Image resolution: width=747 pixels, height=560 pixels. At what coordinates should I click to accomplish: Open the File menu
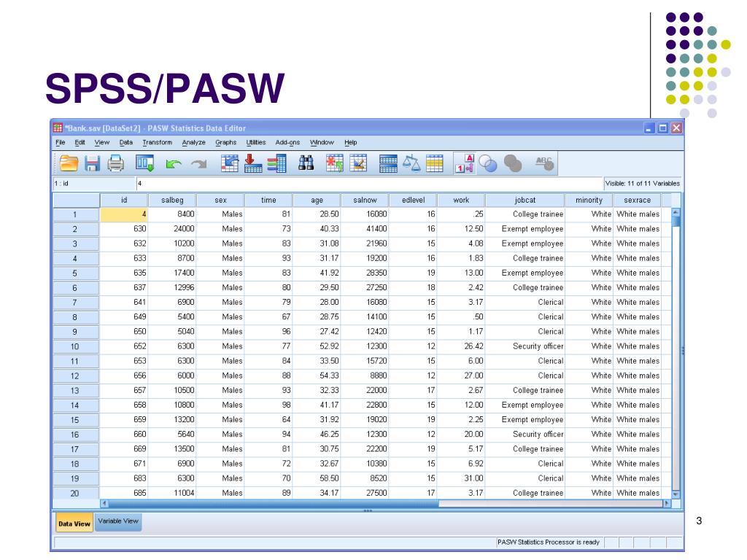61,142
